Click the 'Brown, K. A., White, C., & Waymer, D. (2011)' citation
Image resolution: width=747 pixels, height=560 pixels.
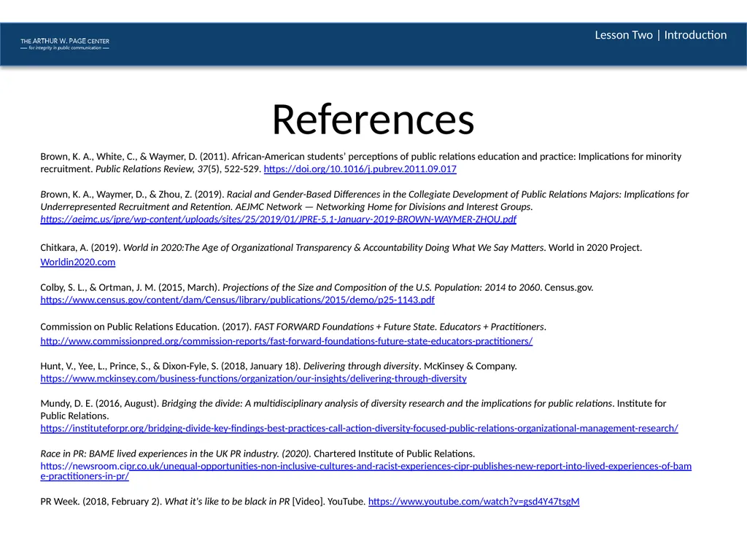pyautogui.click(x=135, y=157)
